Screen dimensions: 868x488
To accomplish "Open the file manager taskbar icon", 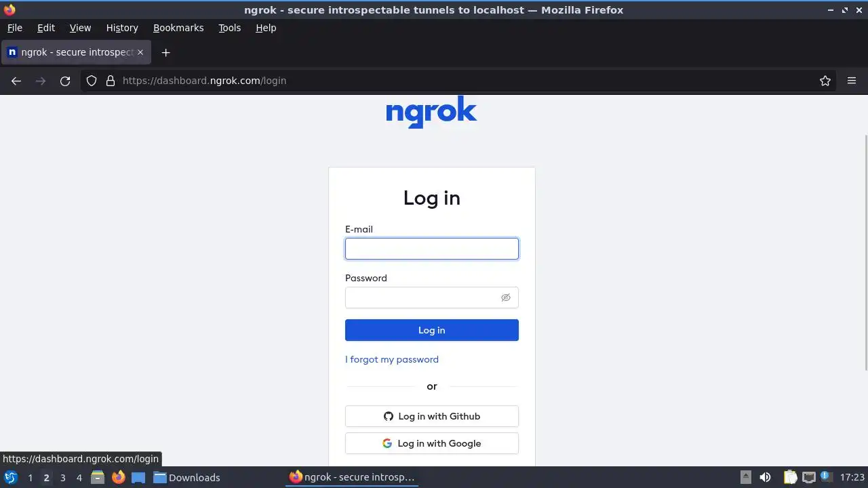I will click(x=98, y=477).
